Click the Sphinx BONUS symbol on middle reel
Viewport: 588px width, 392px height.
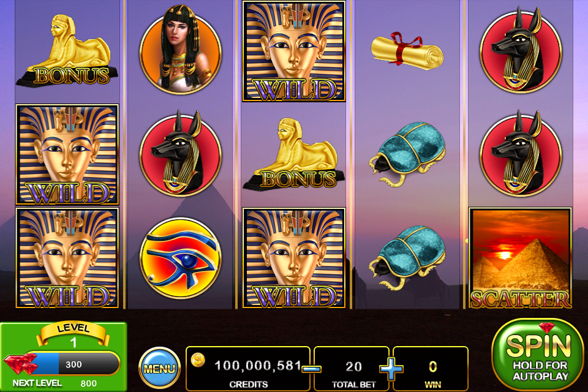coord(294,154)
